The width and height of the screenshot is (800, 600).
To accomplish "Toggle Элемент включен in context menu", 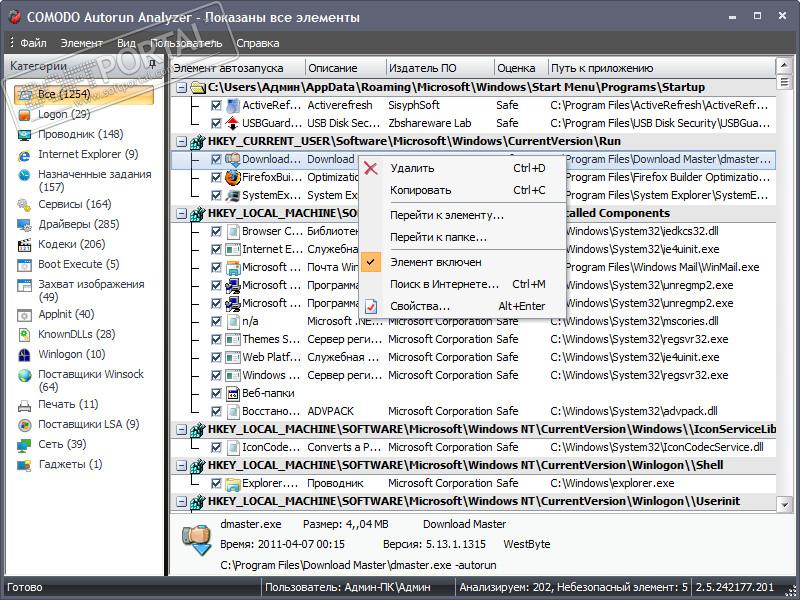I will click(462, 262).
